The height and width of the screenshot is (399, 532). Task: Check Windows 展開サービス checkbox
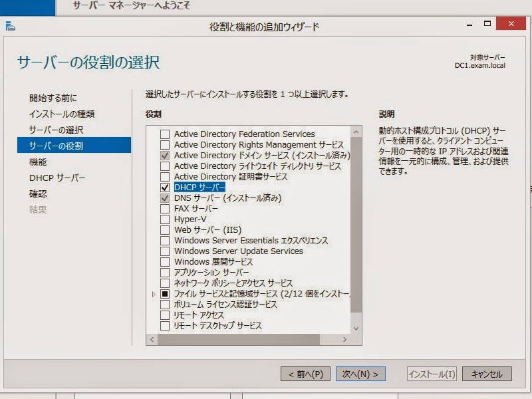coord(165,262)
